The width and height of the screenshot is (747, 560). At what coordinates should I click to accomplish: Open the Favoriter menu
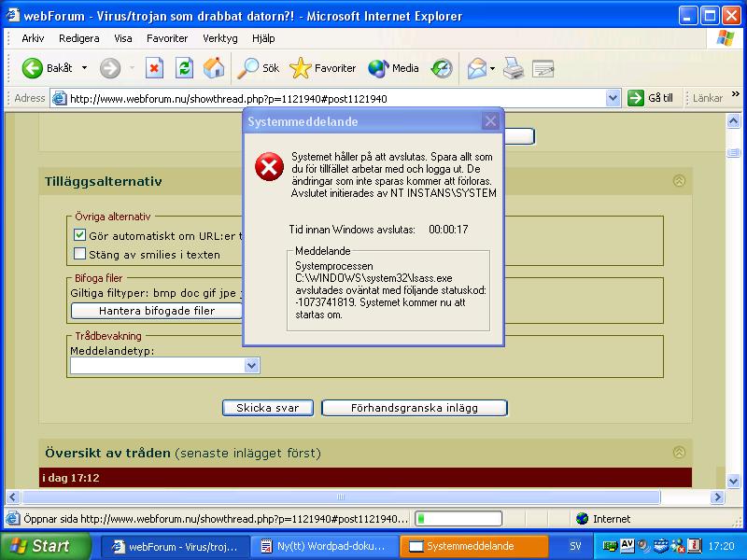(167, 38)
